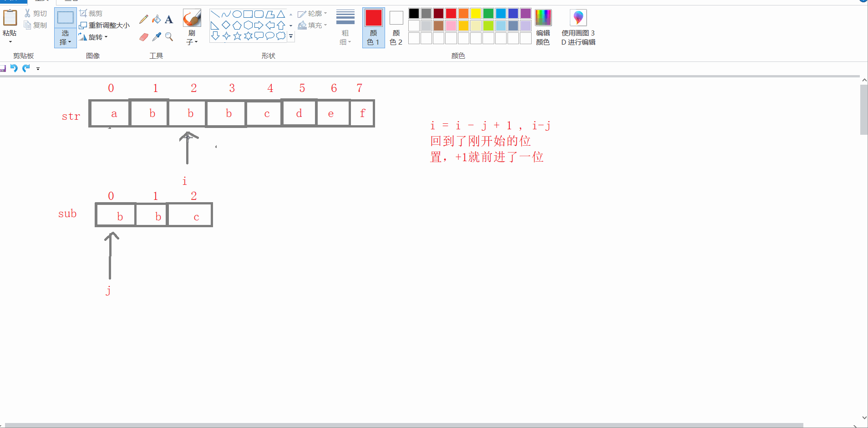Activate Color 1 selection
The width and height of the screenshot is (868, 428).
point(373,27)
